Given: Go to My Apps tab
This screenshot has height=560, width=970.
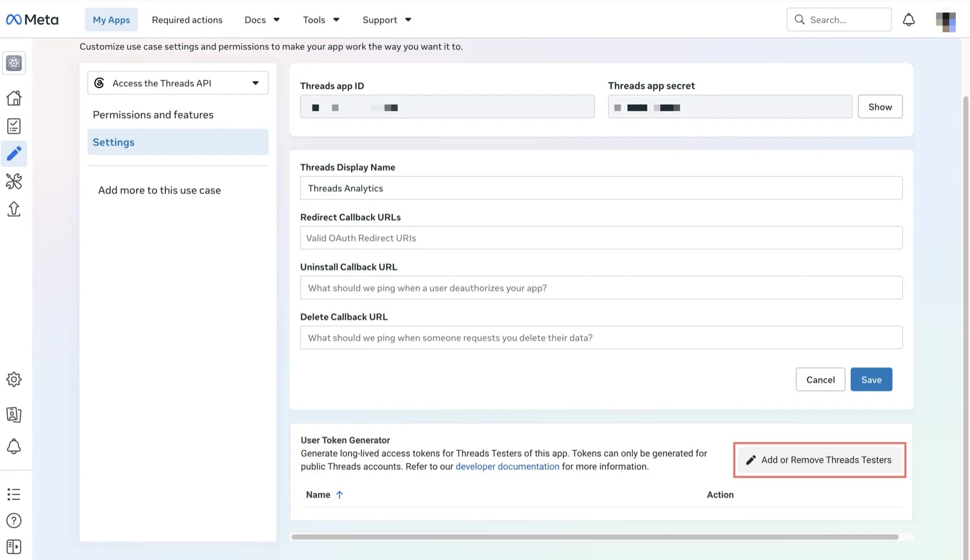Looking at the screenshot, I should point(111,20).
